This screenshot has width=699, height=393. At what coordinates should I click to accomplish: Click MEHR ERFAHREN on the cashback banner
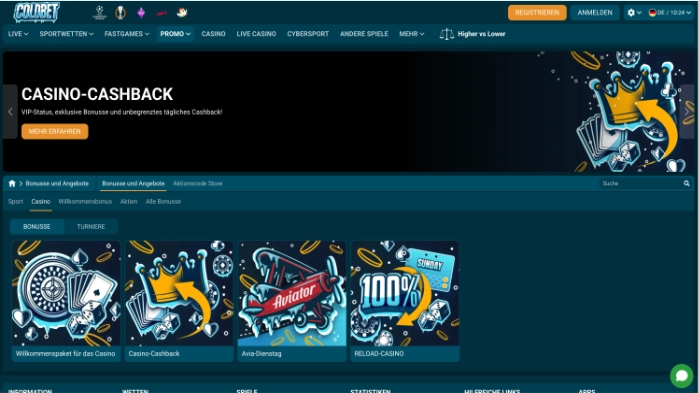click(x=55, y=131)
